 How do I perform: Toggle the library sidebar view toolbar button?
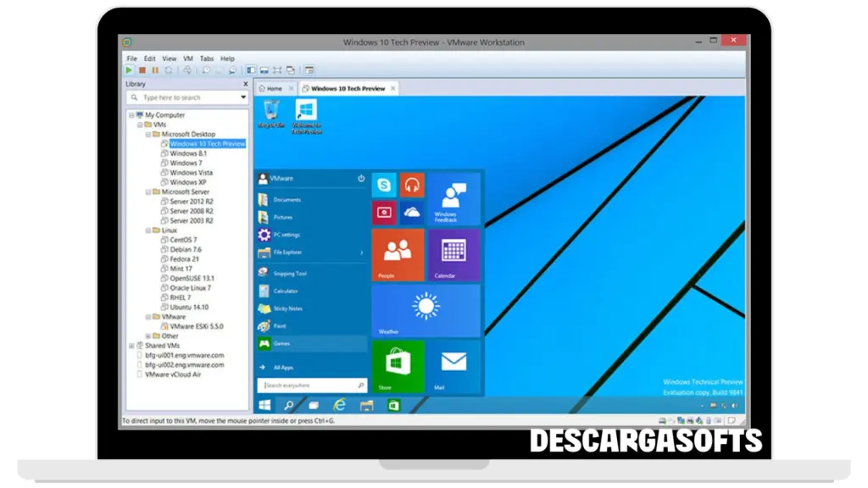coord(251,70)
